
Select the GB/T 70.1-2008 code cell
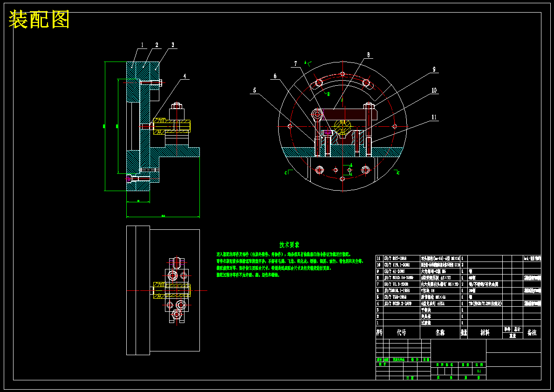(x=401, y=284)
